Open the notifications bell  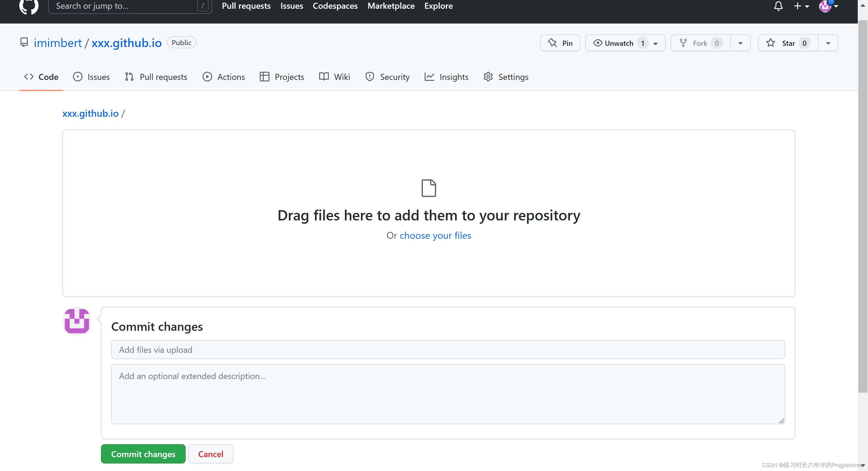pos(778,6)
